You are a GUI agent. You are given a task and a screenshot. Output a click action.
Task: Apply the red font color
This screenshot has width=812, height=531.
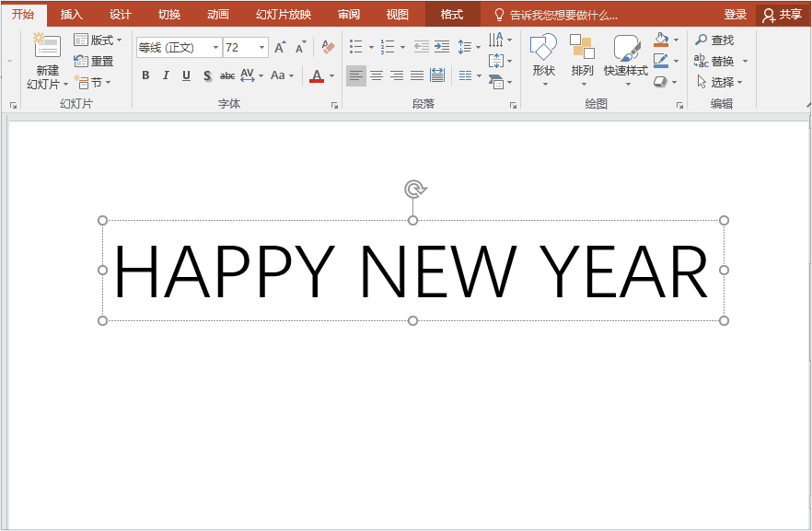click(317, 75)
